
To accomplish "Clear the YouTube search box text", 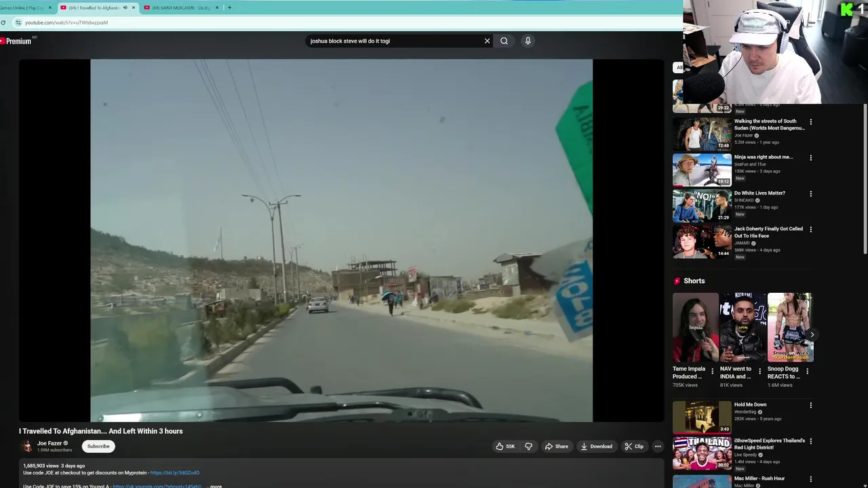I will coord(487,41).
